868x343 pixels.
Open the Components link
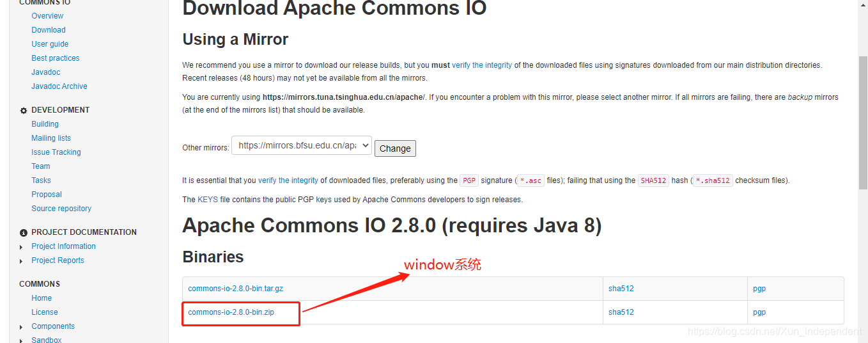(x=53, y=326)
